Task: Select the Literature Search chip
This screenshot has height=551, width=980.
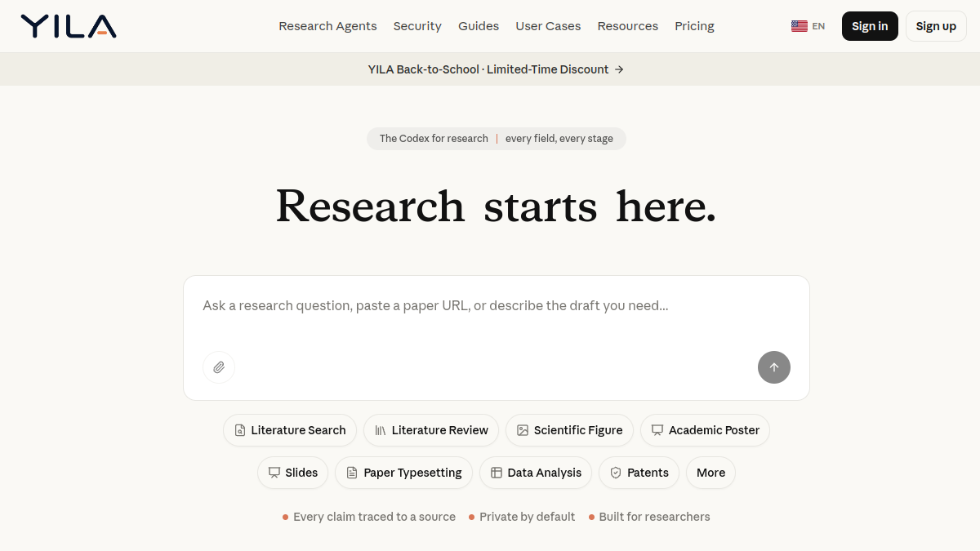Action: (290, 430)
